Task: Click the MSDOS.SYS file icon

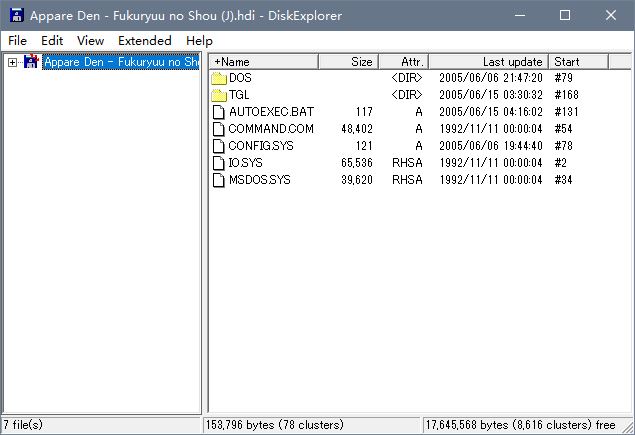Action: [x=219, y=180]
